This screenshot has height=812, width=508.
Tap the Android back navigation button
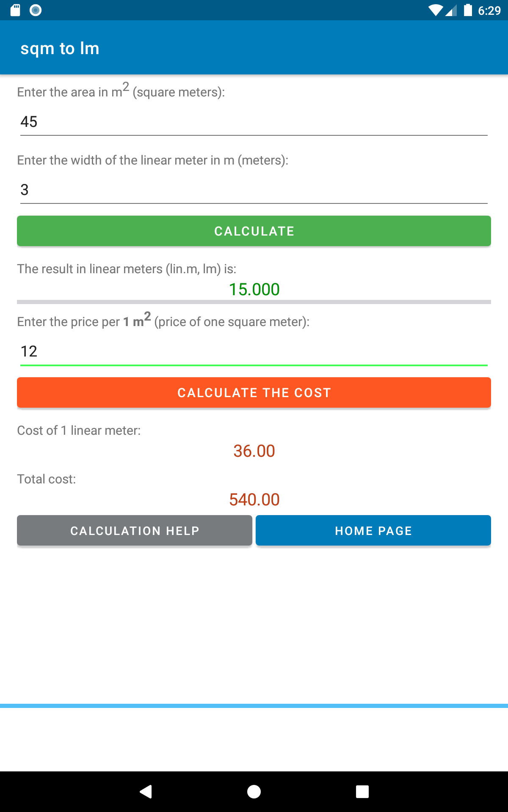point(146,791)
